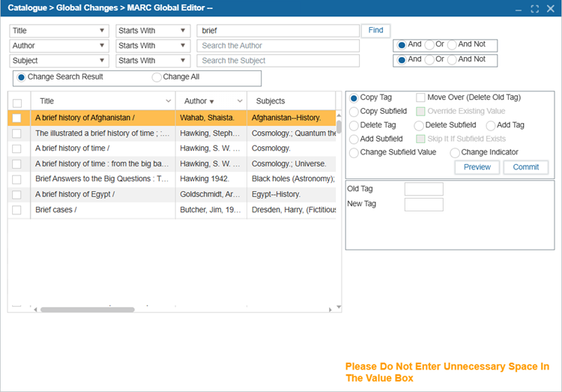Minimize the MARC Global Editor window
This screenshot has height=392, width=562.
519,10
